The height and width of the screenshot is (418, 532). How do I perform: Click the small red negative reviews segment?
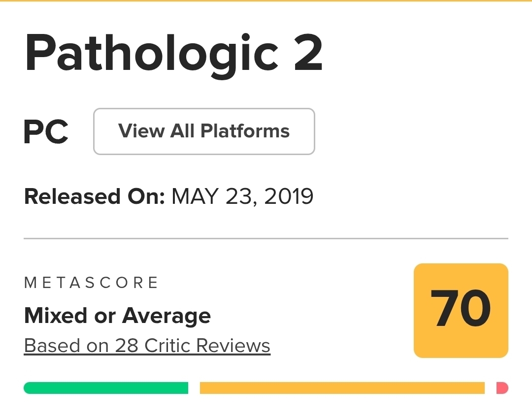click(502, 388)
